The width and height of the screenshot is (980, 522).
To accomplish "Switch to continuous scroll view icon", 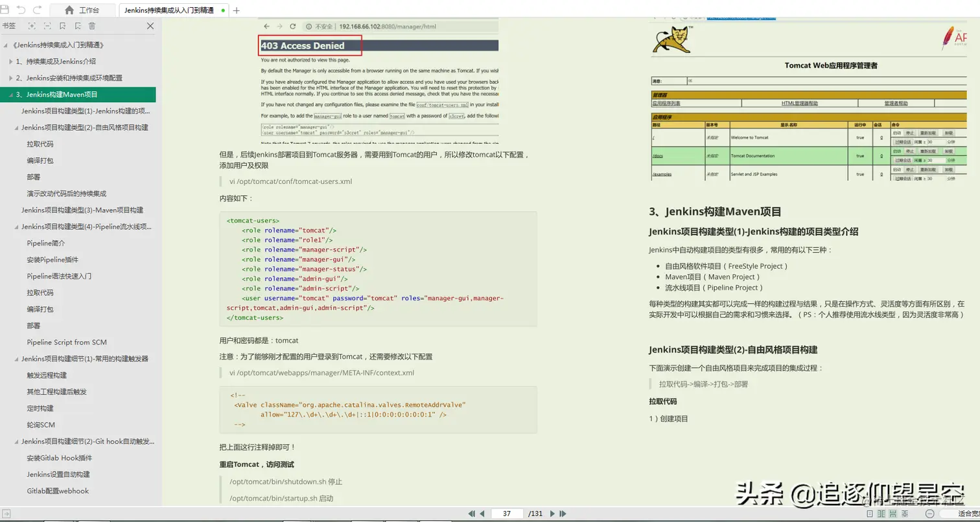I will click(x=893, y=514).
